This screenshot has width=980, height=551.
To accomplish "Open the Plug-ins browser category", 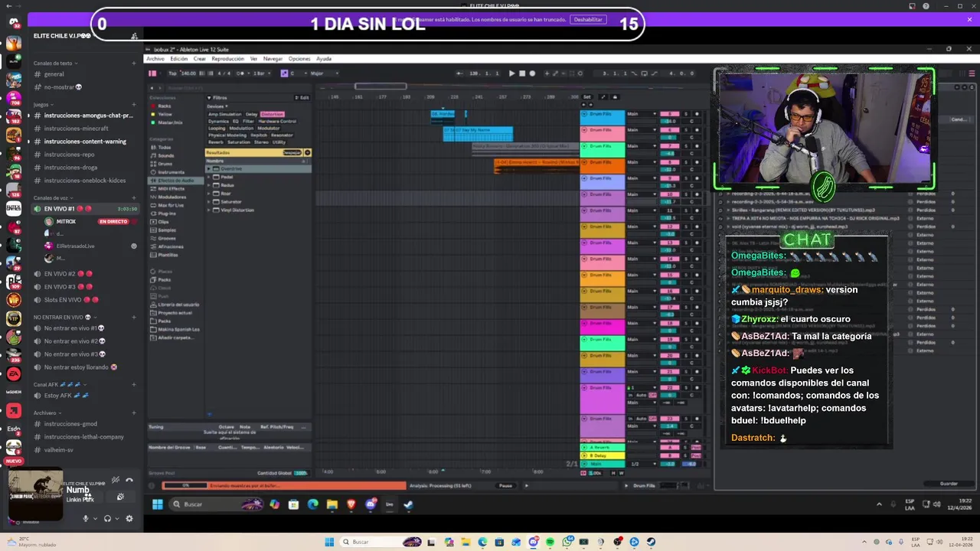I will (165, 214).
